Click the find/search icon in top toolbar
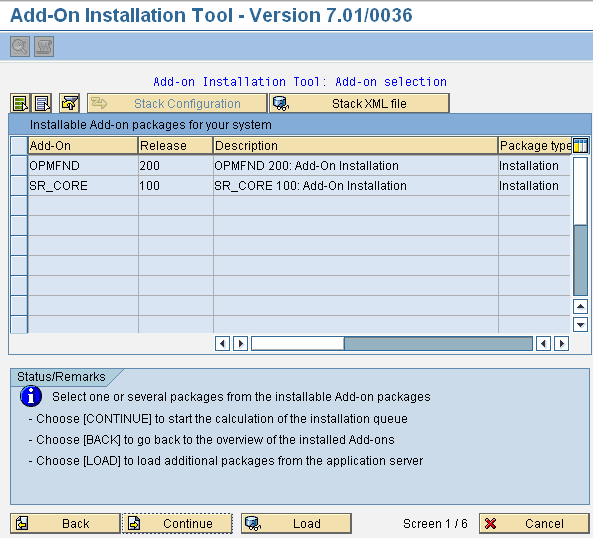Screen dimensions: 593x538 coord(20,47)
